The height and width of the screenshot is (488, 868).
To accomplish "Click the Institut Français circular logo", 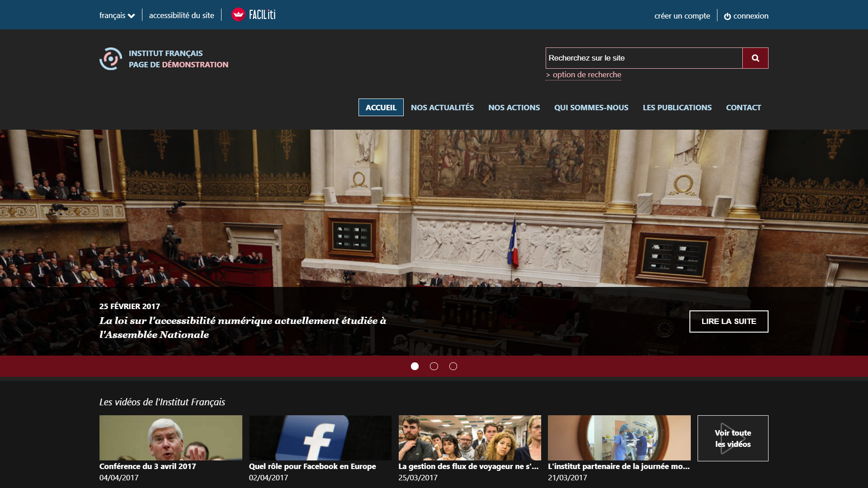I will [111, 59].
